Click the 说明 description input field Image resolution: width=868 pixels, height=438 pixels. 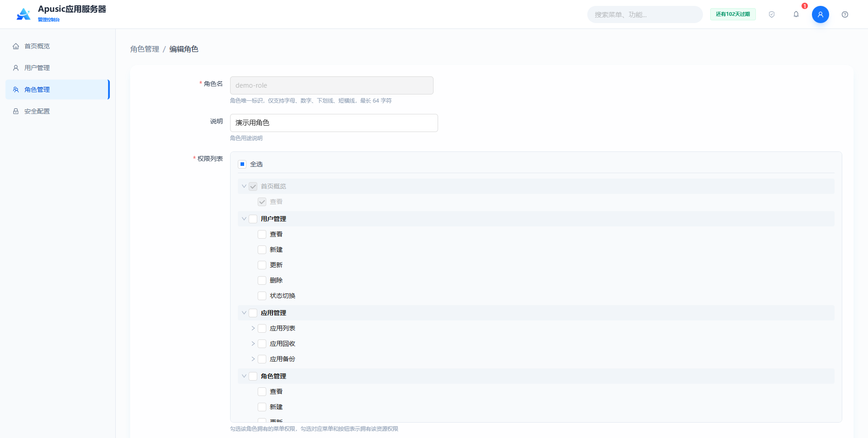334,123
